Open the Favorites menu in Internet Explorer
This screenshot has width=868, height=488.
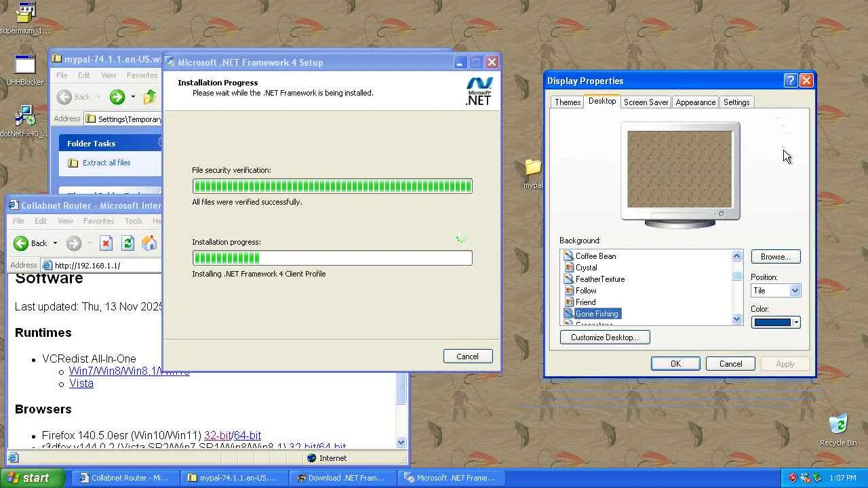click(98, 221)
